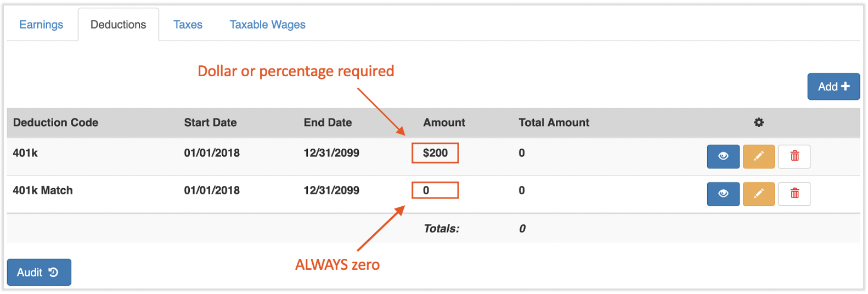Click the End Date column header

point(328,123)
